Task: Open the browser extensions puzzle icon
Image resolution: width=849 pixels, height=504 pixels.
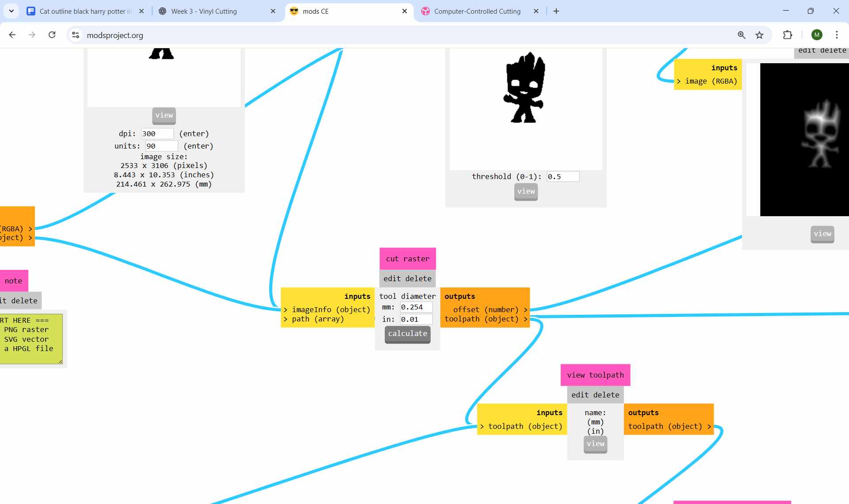Action: pos(788,35)
